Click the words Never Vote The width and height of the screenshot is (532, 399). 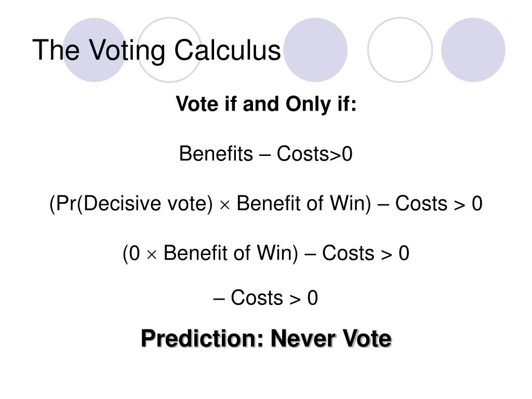(331, 339)
